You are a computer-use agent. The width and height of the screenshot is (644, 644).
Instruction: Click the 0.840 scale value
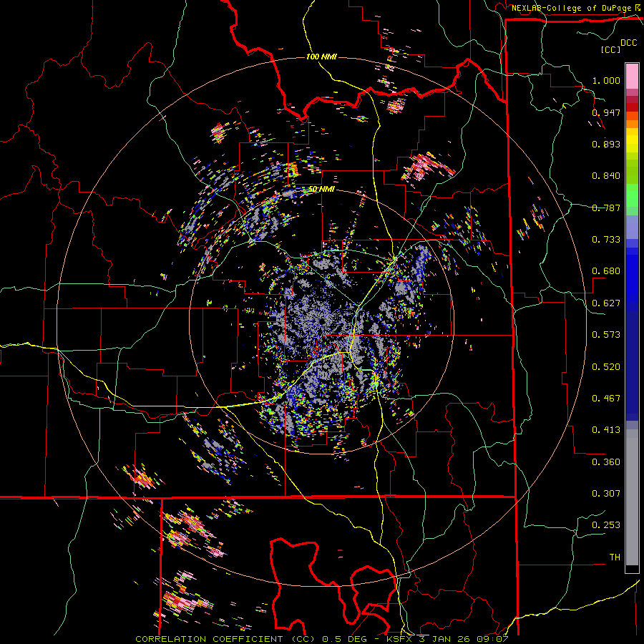coord(606,176)
